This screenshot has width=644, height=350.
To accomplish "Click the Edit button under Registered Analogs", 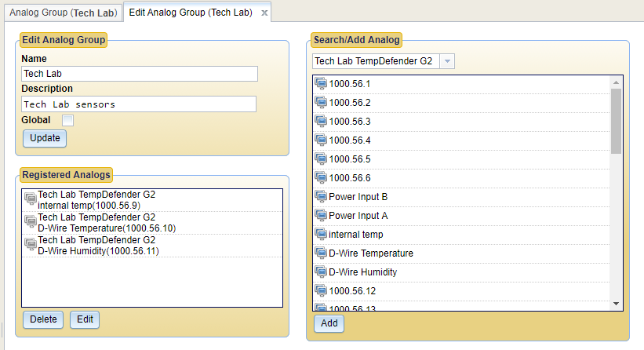I will (x=85, y=319).
